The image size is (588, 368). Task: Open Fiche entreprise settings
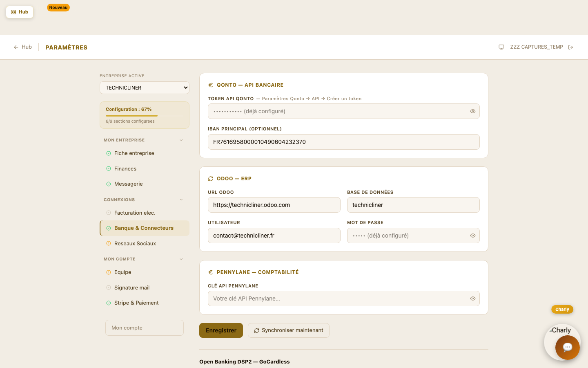click(x=145, y=153)
